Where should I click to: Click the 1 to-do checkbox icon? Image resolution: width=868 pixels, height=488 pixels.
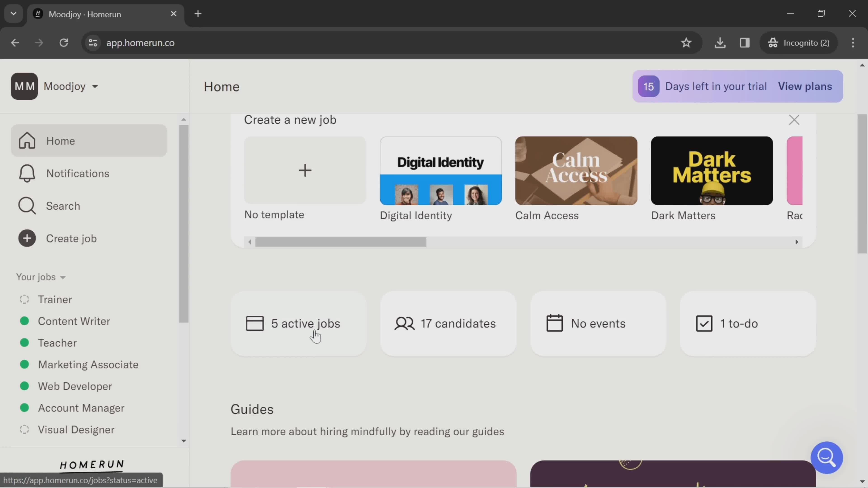[704, 323]
